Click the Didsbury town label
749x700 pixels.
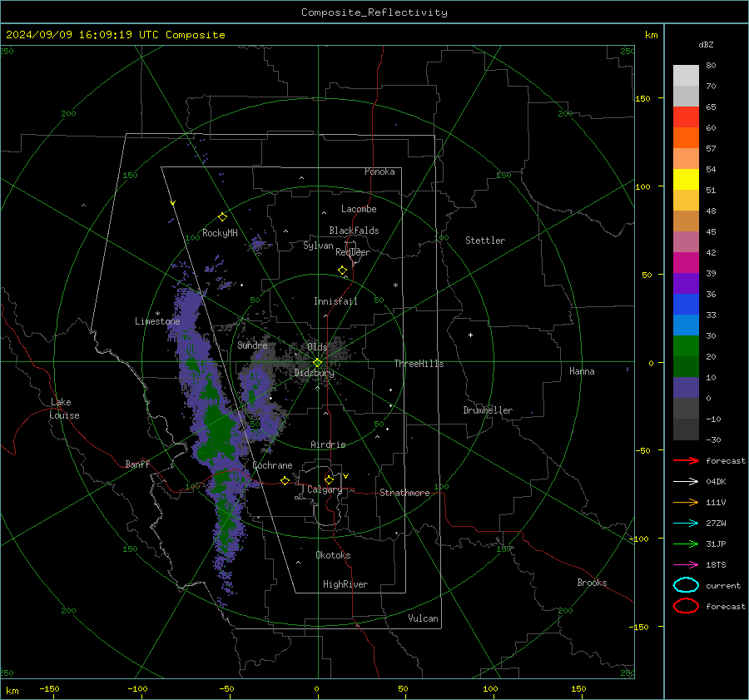pos(315,373)
